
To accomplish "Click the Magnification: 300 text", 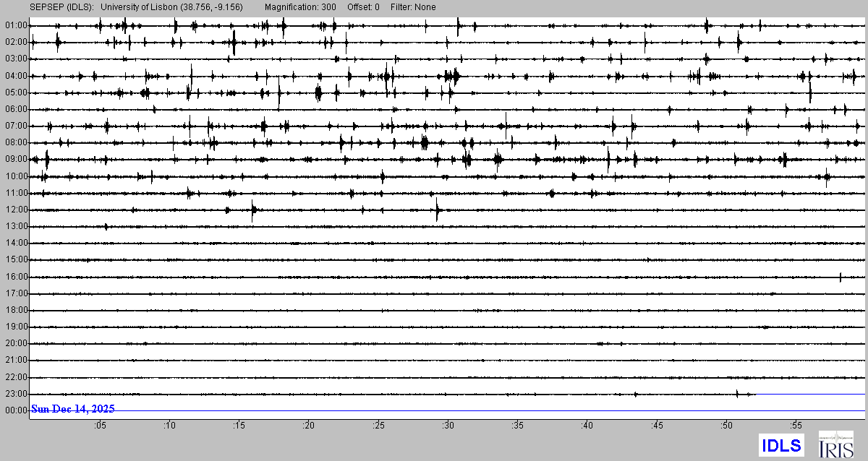I will click(300, 7).
